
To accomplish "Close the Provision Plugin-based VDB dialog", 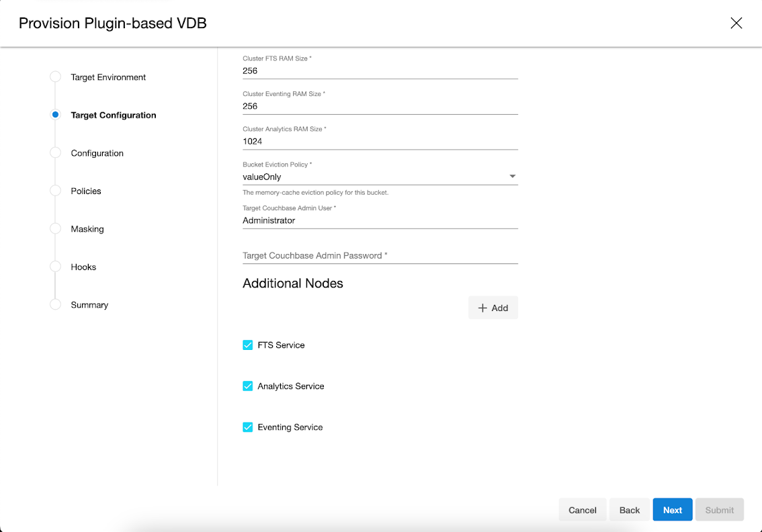I will 736,24.
